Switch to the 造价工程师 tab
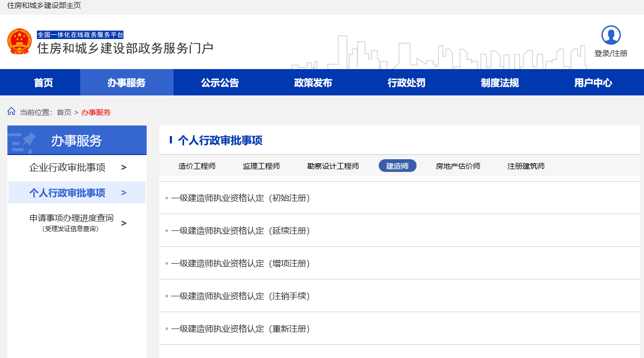 point(197,166)
